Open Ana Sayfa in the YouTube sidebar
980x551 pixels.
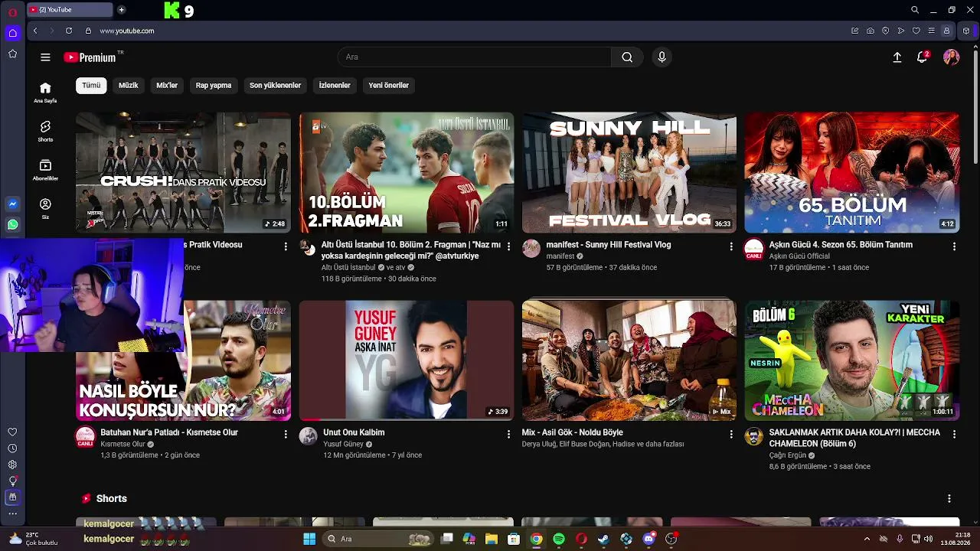[45, 93]
